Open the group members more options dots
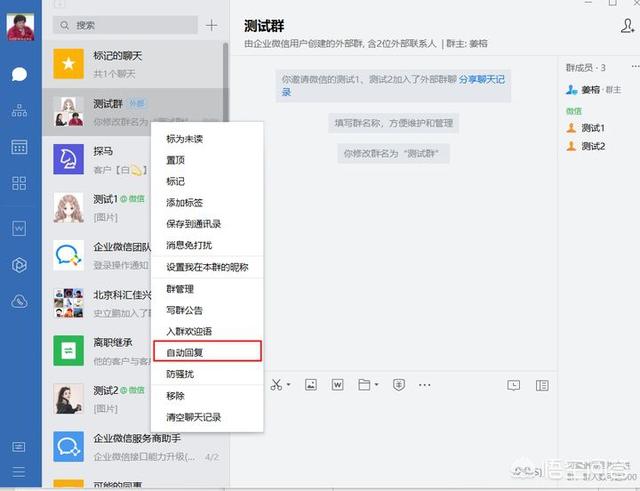Viewport: 640px width, 491px height. (635, 67)
